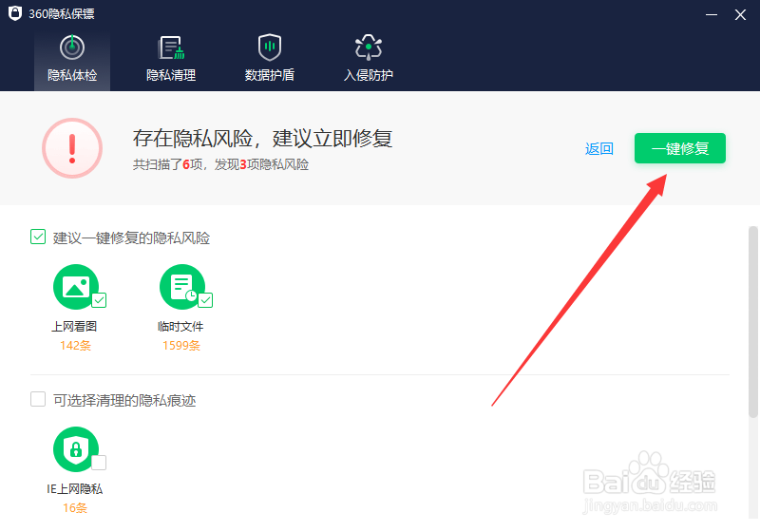This screenshot has height=532, width=760.
Task: Toggle the 临时文件 item checkbox
Action: 205,300
